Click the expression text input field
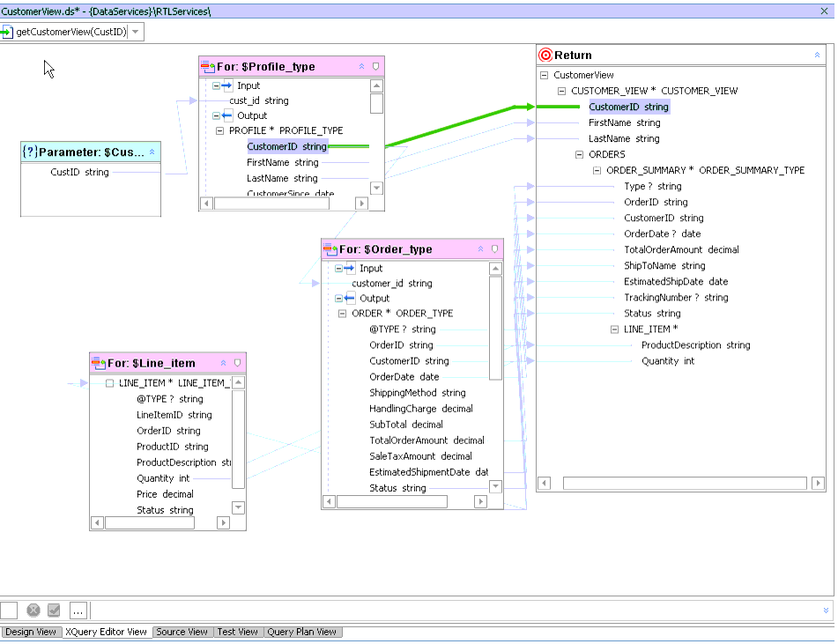Screen dimensions: 838x644 pos(455,610)
